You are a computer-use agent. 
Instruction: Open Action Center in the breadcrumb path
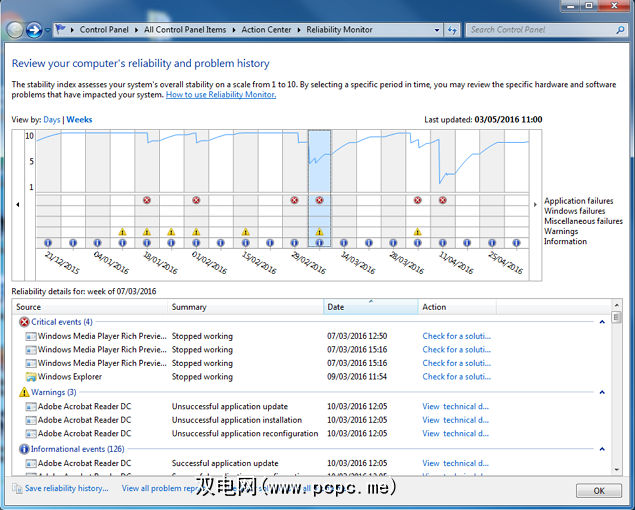[266, 30]
